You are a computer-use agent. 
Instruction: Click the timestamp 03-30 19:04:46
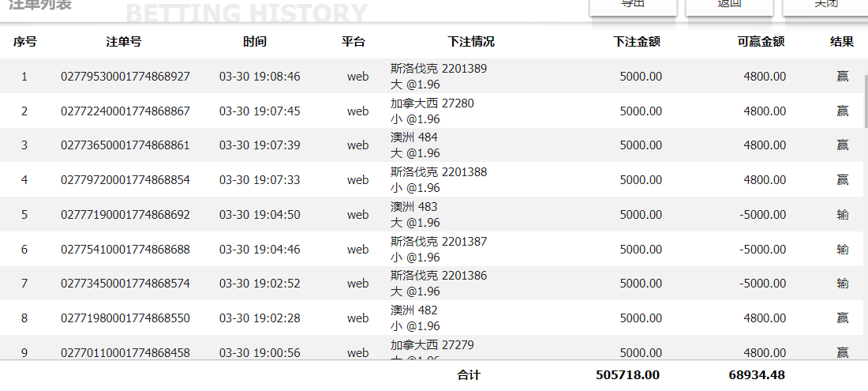coord(260,250)
